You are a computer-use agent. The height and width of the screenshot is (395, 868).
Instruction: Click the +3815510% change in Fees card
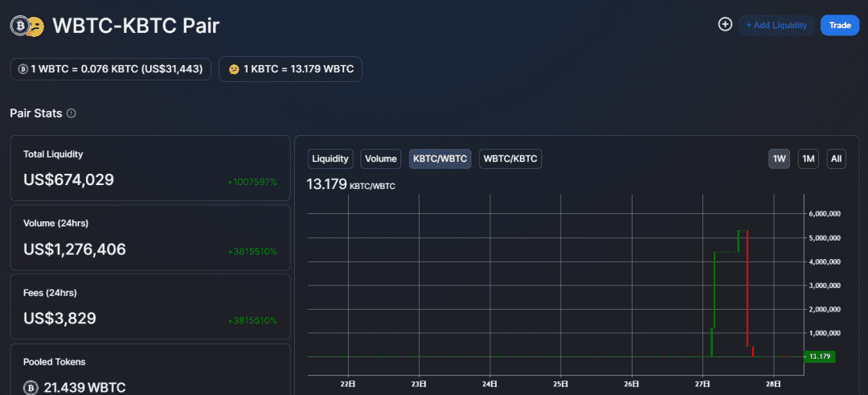pyautogui.click(x=252, y=320)
